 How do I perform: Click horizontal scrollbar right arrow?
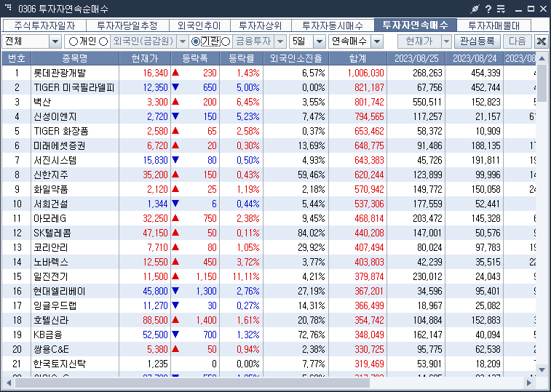click(529, 383)
